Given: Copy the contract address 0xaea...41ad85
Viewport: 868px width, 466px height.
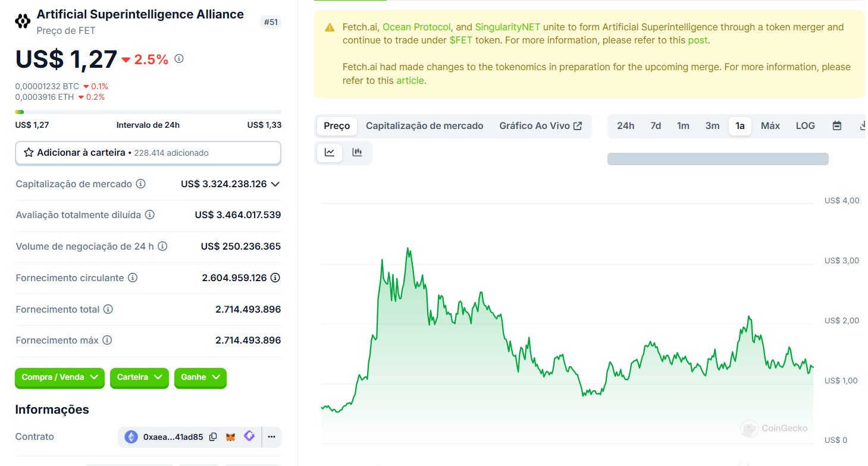Looking at the screenshot, I should point(213,437).
